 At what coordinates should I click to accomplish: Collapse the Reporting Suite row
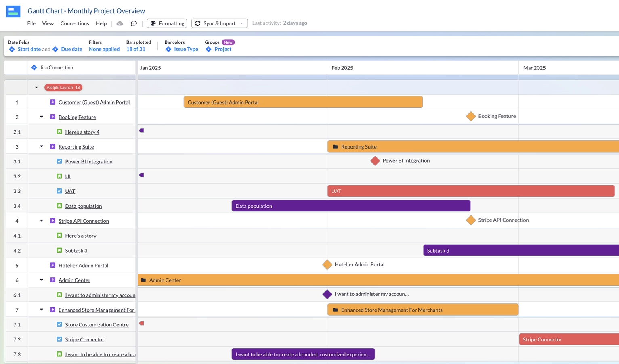coord(42,146)
